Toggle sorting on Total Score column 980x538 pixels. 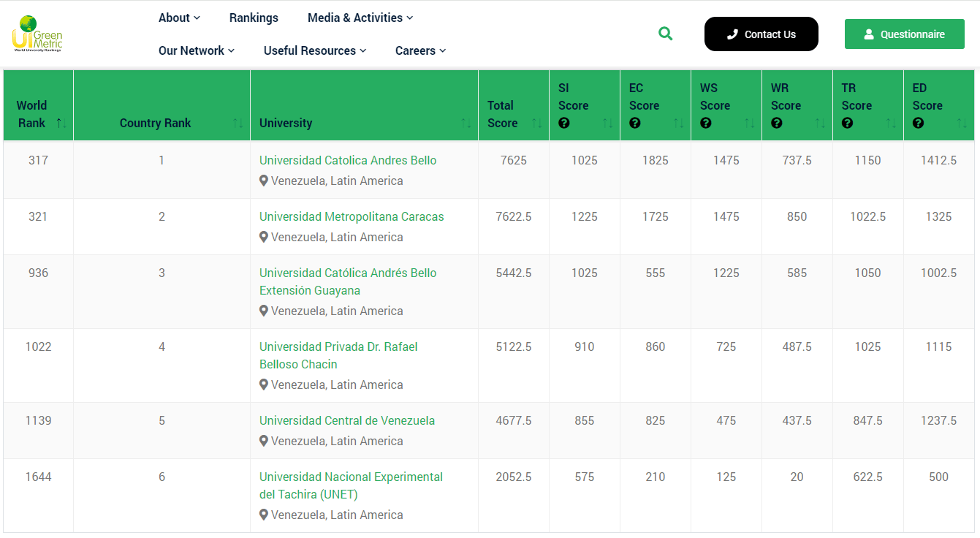point(537,124)
